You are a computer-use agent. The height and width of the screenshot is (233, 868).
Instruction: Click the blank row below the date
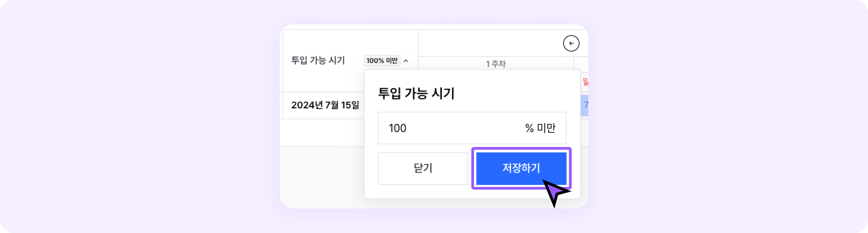pyautogui.click(x=321, y=133)
